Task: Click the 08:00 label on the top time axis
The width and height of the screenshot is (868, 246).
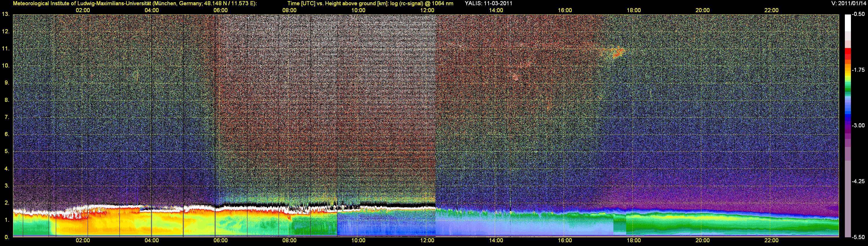Action: coord(289,10)
